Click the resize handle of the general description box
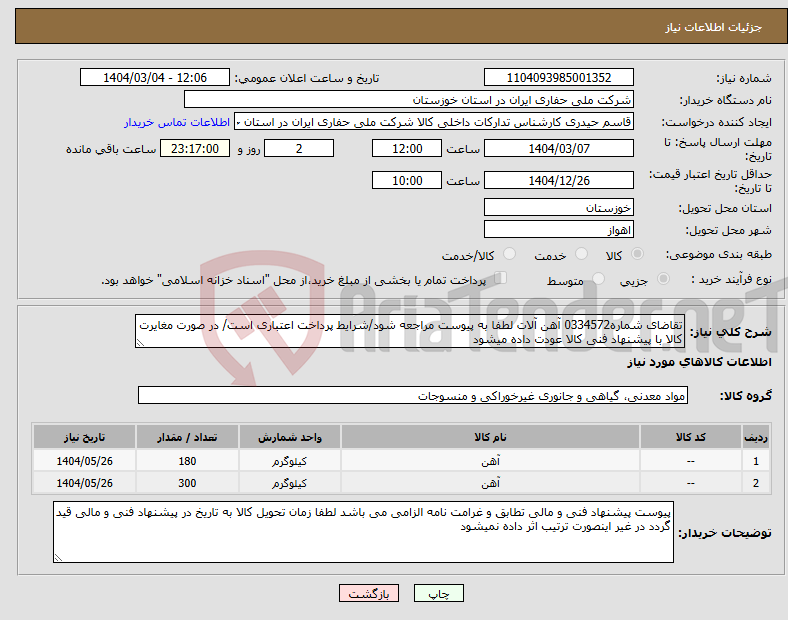788x620 pixels. tap(140, 343)
